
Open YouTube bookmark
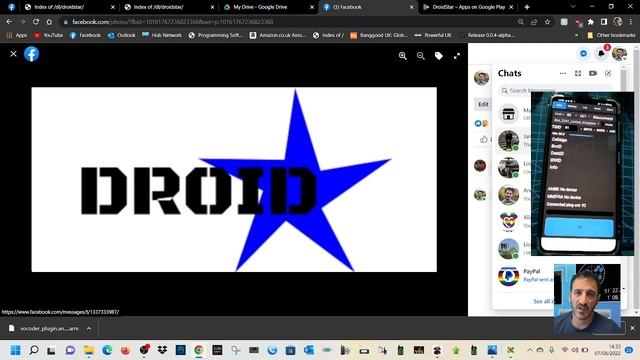pos(49,35)
